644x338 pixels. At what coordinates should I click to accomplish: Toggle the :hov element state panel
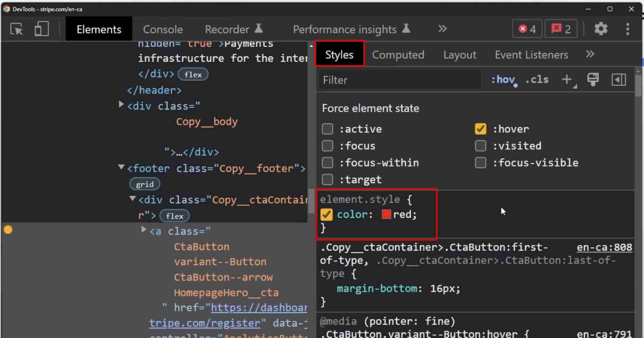(x=504, y=80)
